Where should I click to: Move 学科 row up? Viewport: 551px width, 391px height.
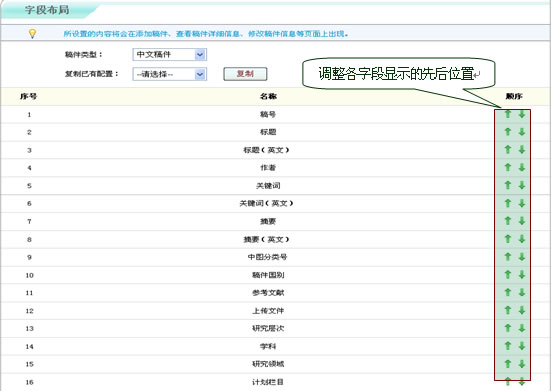tap(508, 346)
